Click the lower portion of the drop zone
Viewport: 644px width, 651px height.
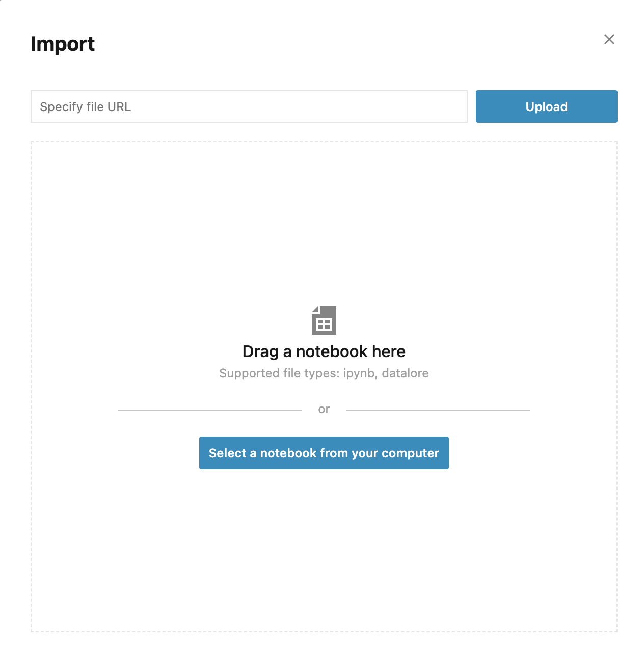[324, 550]
